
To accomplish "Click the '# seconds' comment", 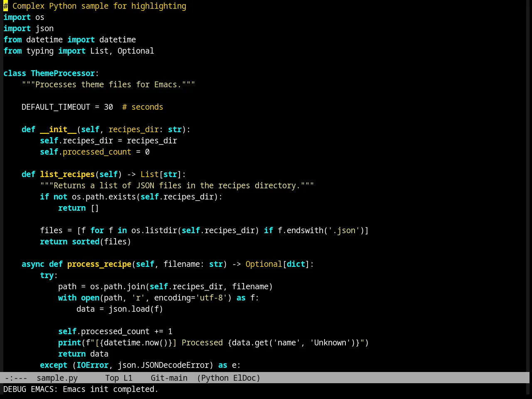I will [143, 107].
